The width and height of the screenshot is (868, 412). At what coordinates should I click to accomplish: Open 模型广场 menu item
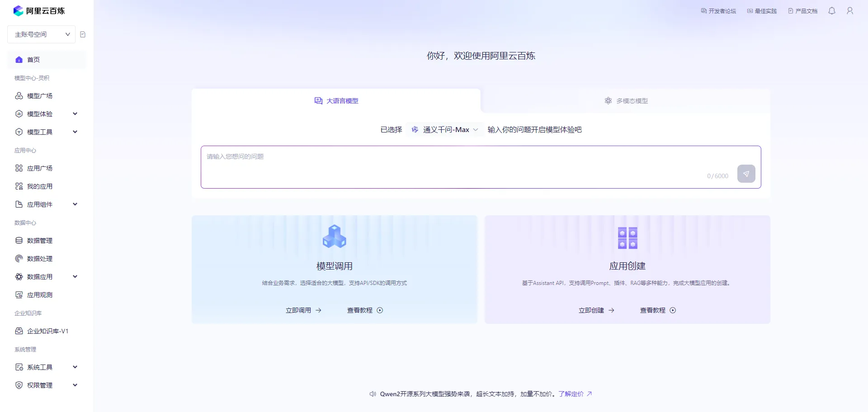[47, 96]
